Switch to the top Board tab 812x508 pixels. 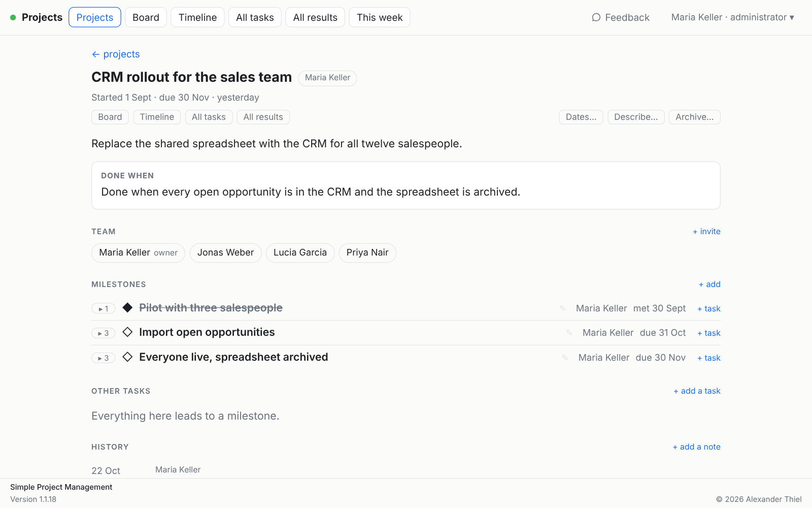point(146,17)
